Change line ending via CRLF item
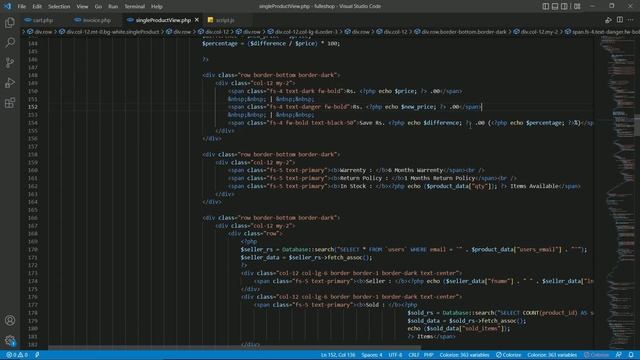The width and height of the screenshot is (640, 360). coord(413,355)
